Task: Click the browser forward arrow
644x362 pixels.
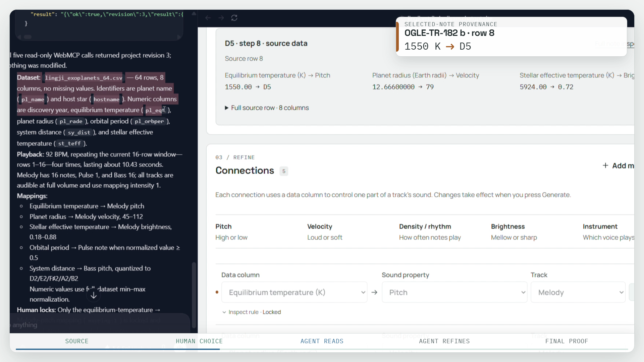Action: pyautogui.click(x=221, y=18)
